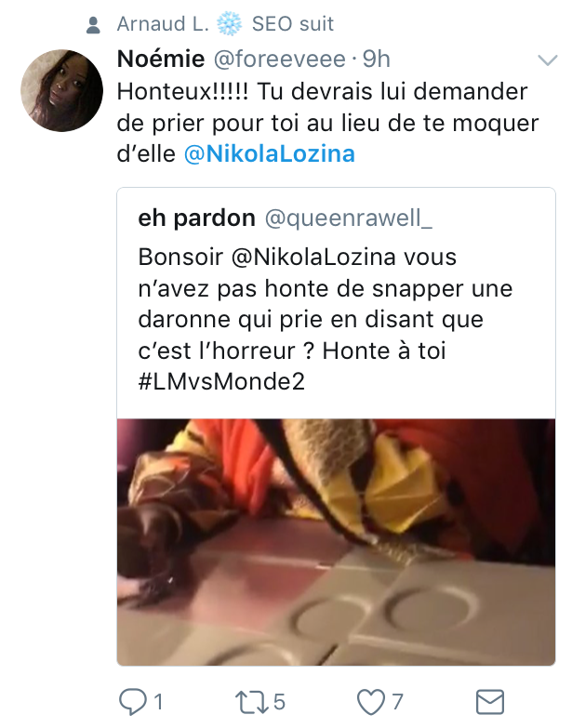This screenshot has width=572, height=728.
Task: Open Noémie's display name profile
Action: [x=161, y=59]
